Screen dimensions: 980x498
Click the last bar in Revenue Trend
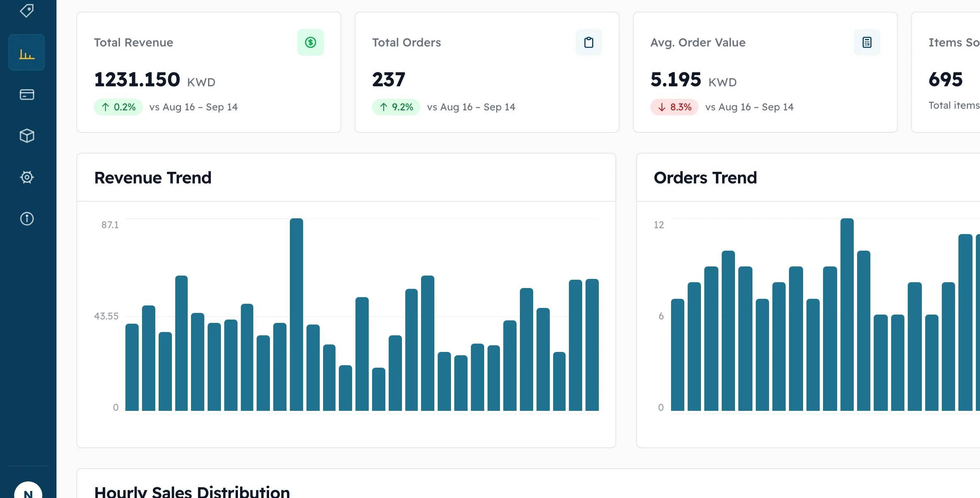coord(592,345)
